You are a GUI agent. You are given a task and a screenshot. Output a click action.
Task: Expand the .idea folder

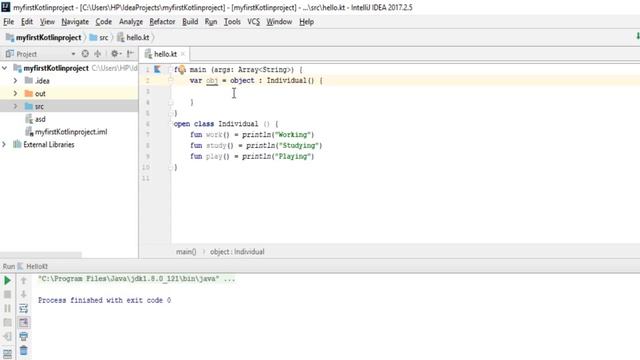click(15, 81)
